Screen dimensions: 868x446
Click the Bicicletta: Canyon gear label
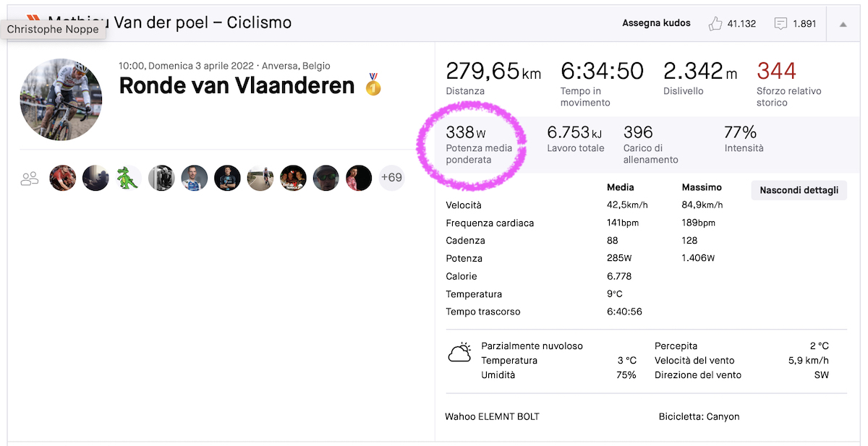pos(699,416)
